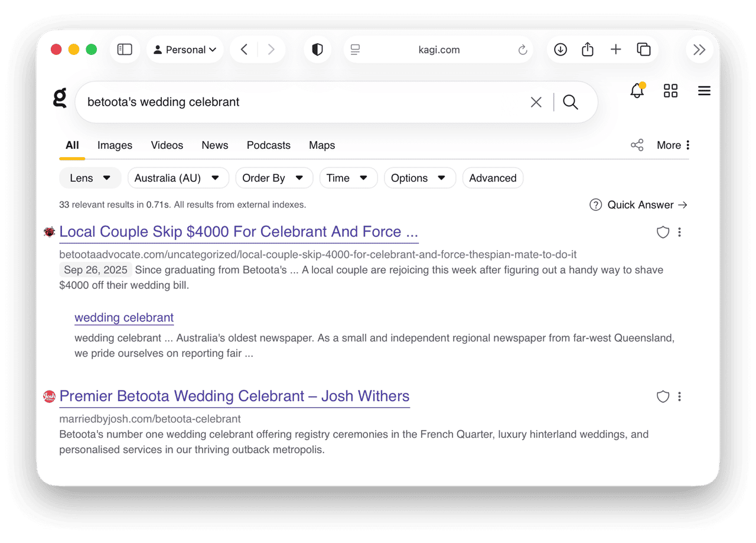Expand the Lens dropdown
Viewport: 756px width, 543px height.
(x=90, y=178)
